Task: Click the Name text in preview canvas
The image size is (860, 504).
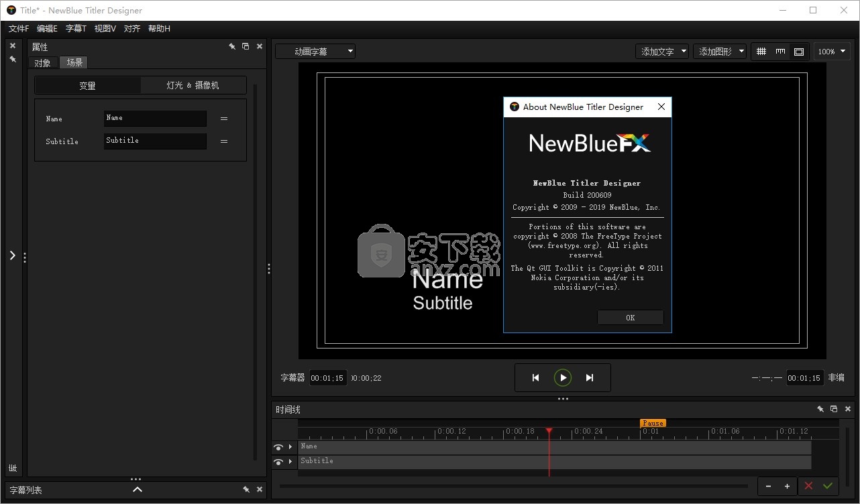Action: [447, 279]
